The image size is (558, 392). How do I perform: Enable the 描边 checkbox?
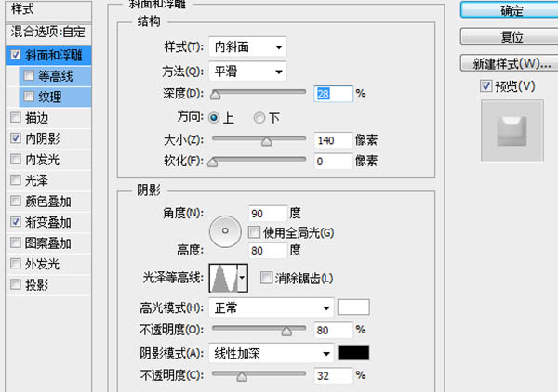click(15, 117)
